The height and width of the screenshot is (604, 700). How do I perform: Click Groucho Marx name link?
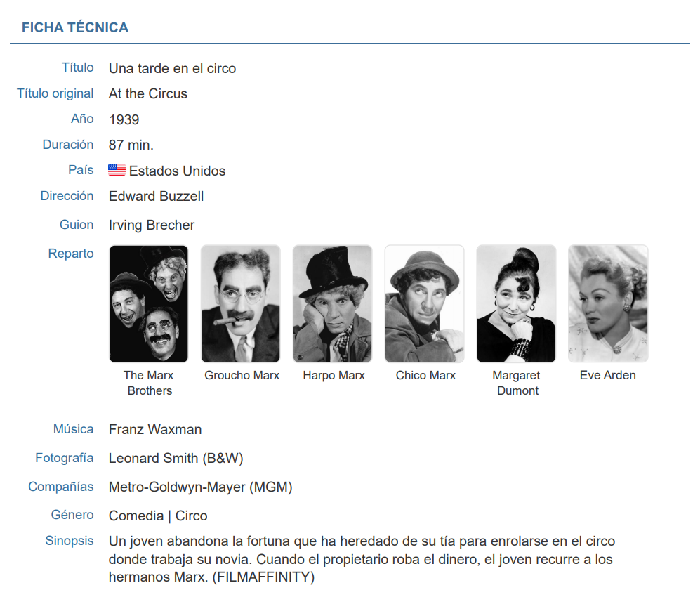(x=242, y=376)
